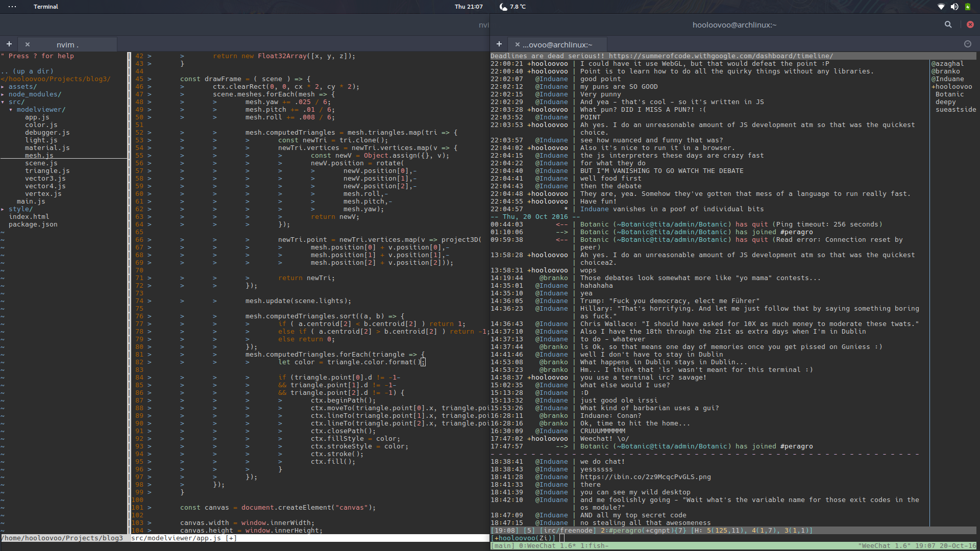
Task: Add a new tab in hooloovoo@archlinux window
Action: click(x=499, y=44)
